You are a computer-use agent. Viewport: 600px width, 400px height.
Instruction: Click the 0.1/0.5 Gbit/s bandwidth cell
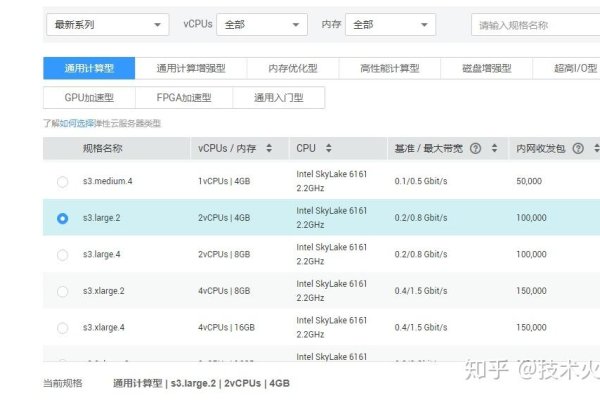[x=421, y=181]
